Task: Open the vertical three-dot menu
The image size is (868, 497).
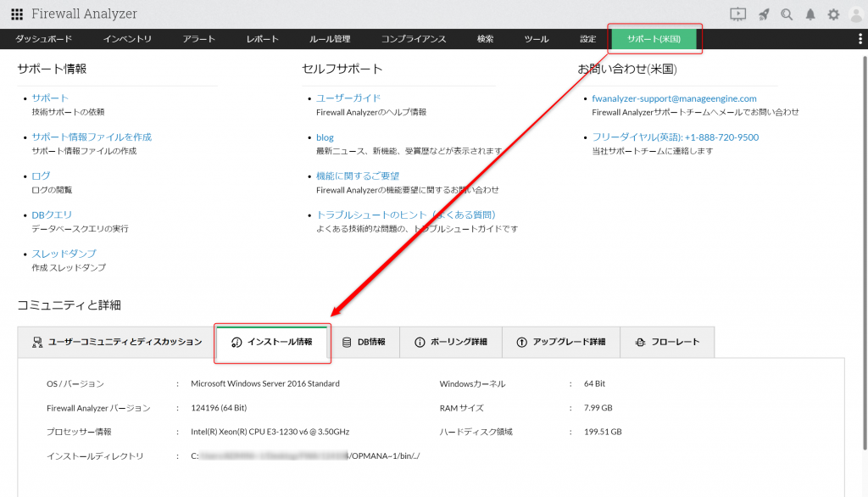Action: [x=860, y=39]
